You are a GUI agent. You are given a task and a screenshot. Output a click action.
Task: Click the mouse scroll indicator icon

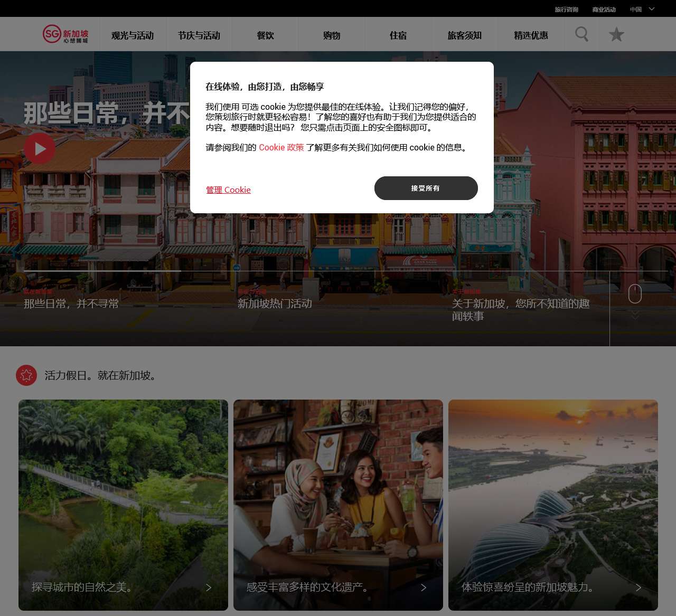click(635, 294)
